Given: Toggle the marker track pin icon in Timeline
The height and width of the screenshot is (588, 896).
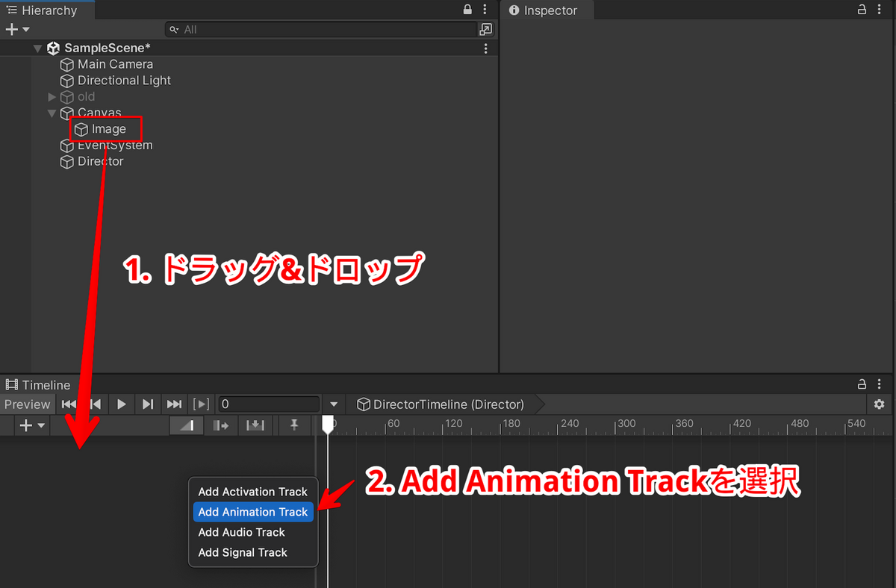Looking at the screenshot, I should point(293,425).
